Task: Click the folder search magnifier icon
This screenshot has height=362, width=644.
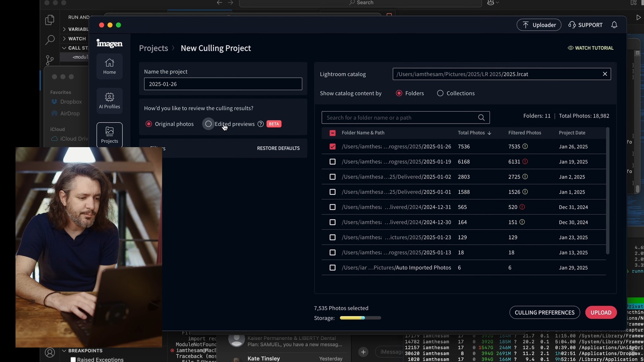Action: pos(481,118)
